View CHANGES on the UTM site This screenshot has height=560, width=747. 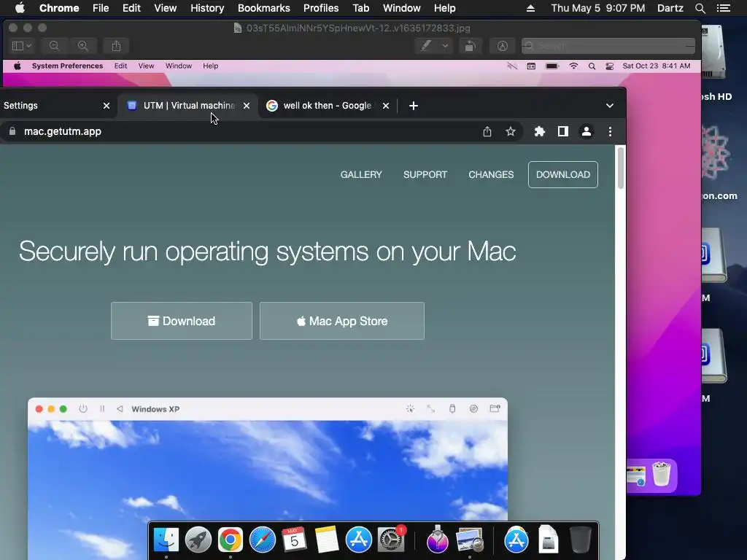click(491, 175)
